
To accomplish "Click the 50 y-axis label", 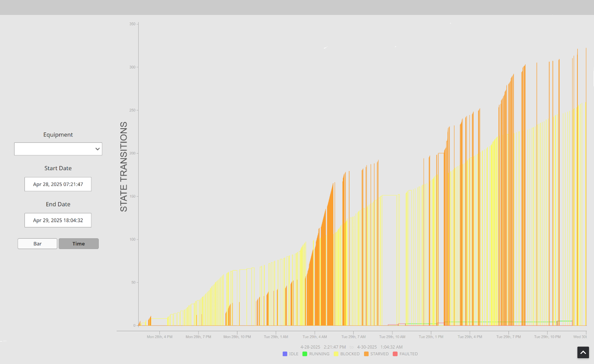I will pyautogui.click(x=134, y=283).
